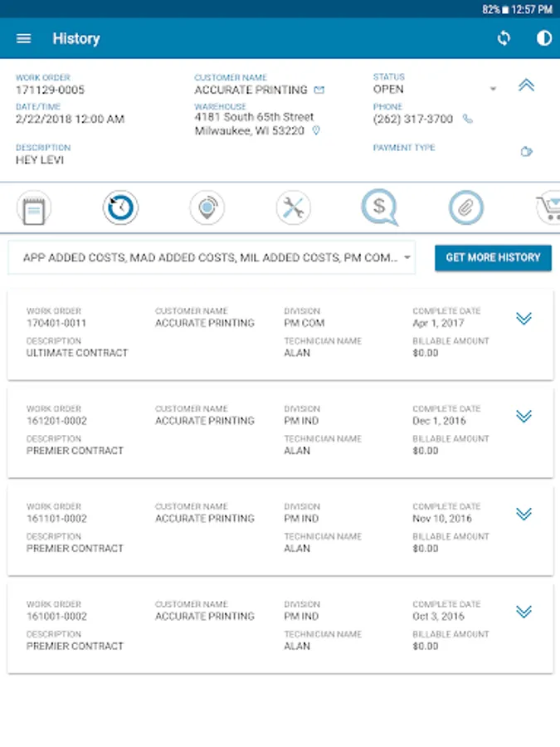Open the location tracking tab
Screen dimensions: 560x747
207,208
